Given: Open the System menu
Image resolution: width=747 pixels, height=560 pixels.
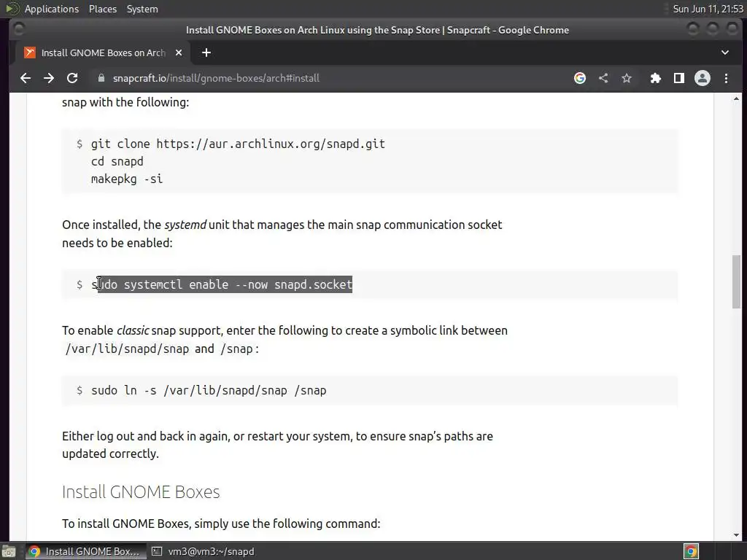Looking at the screenshot, I should tap(142, 9).
